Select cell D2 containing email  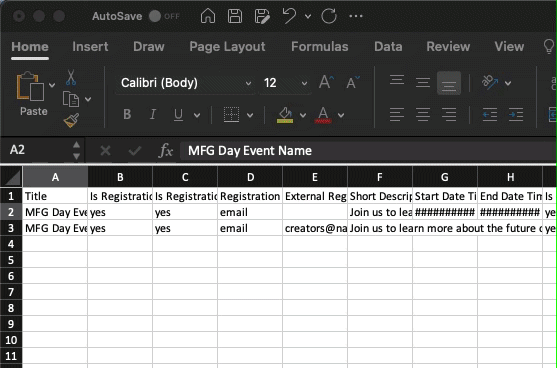(250, 212)
